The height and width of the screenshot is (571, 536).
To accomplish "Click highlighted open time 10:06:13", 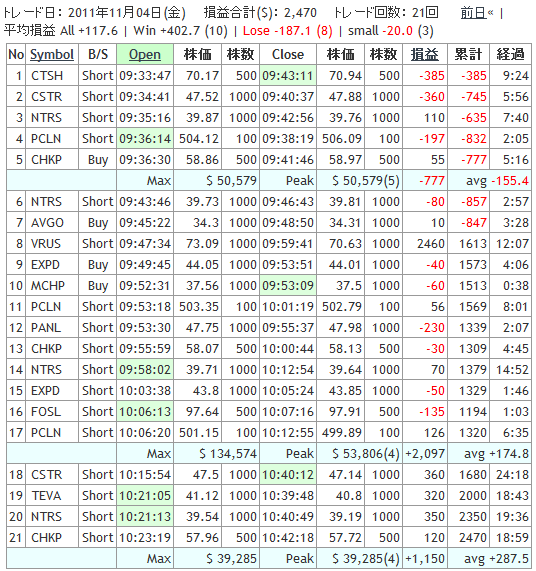I will click(145, 412).
